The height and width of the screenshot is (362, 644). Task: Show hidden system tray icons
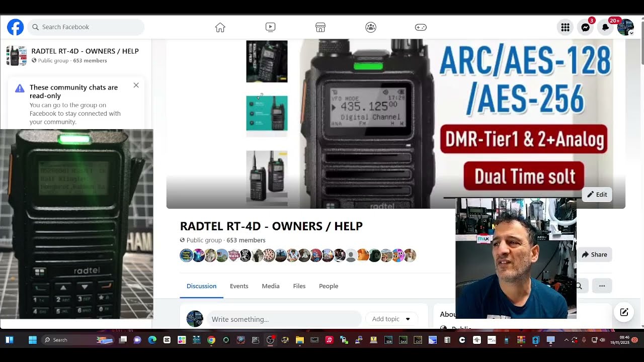(x=567, y=340)
